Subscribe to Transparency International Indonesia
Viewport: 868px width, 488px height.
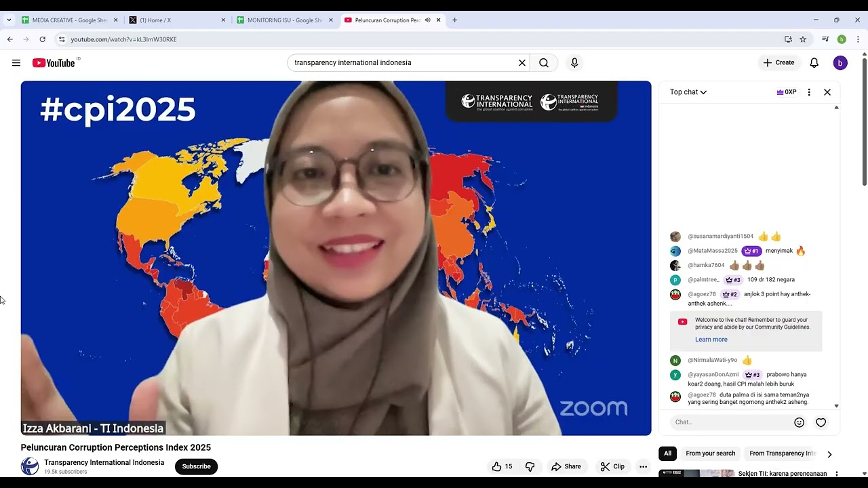coord(196,466)
